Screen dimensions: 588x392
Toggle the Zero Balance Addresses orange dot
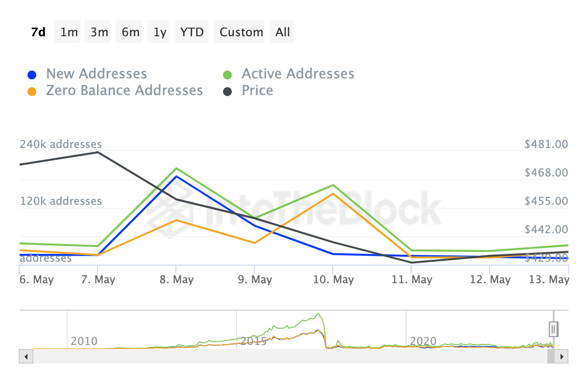(x=32, y=92)
